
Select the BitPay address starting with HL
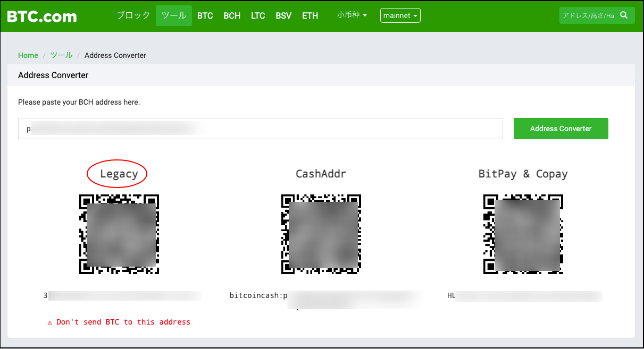click(x=525, y=295)
